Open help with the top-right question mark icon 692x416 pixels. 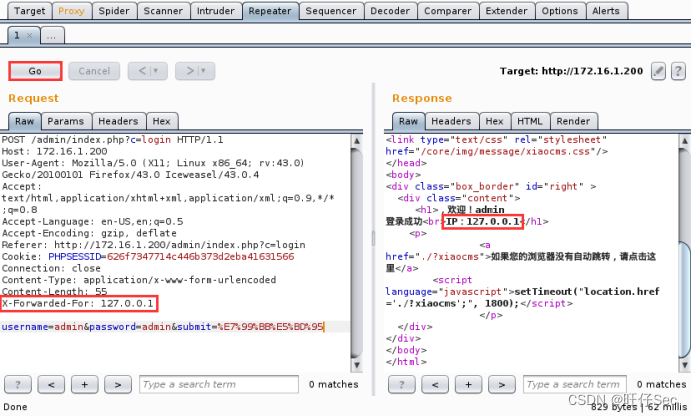[x=678, y=71]
